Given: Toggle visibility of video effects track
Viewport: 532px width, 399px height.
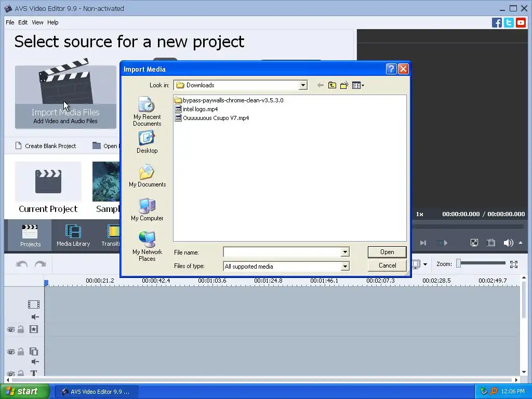Looking at the screenshot, I should tap(11, 329).
